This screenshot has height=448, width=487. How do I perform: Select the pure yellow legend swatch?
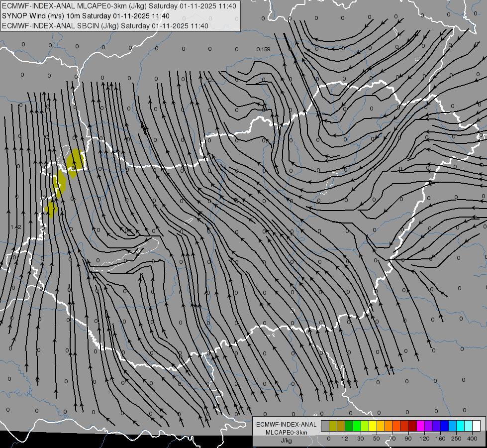(x=373, y=426)
